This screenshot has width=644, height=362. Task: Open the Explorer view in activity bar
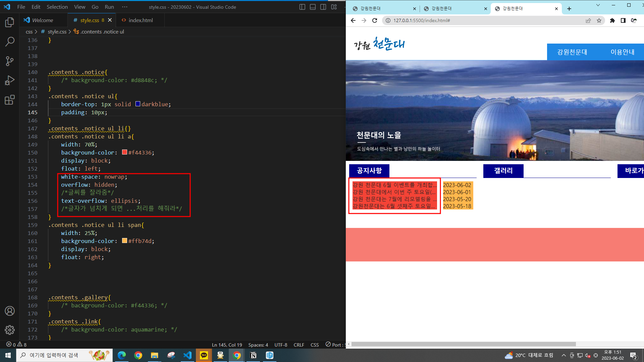[x=10, y=22]
